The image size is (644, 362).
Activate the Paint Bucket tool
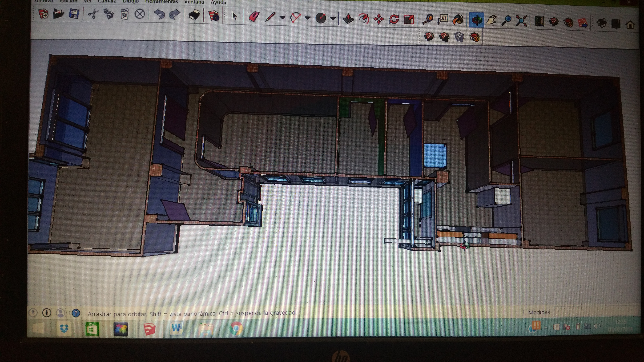[x=458, y=20]
